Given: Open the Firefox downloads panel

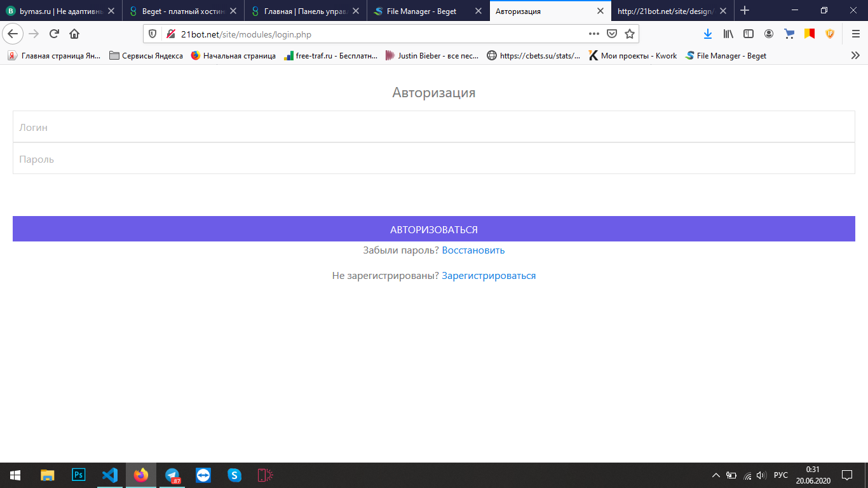Looking at the screenshot, I should [708, 34].
